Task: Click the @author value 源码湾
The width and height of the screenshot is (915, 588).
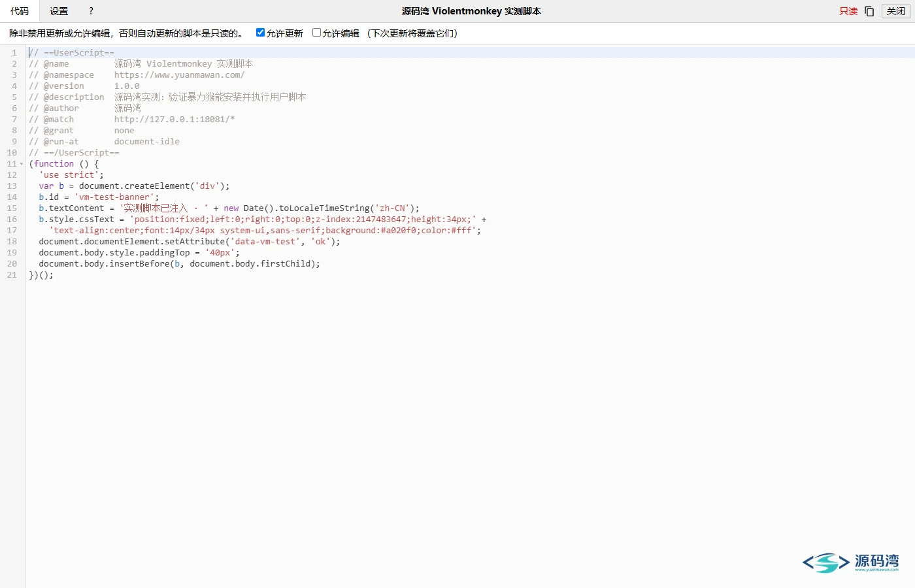Action: pyautogui.click(x=127, y=108)
